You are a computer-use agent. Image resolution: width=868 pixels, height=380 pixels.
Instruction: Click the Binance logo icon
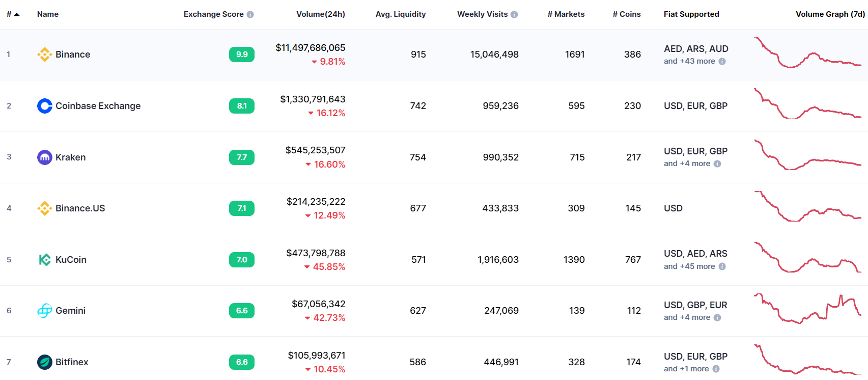point(45,55)
